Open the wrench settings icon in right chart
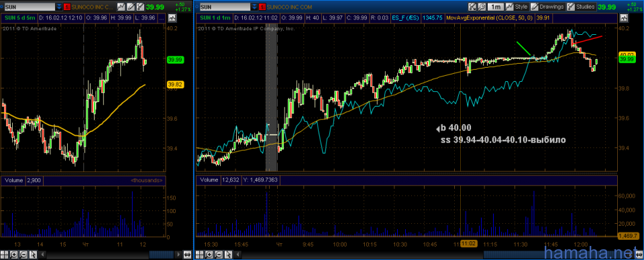The height and width of the screenshot is (260, 644). point(482,7)
